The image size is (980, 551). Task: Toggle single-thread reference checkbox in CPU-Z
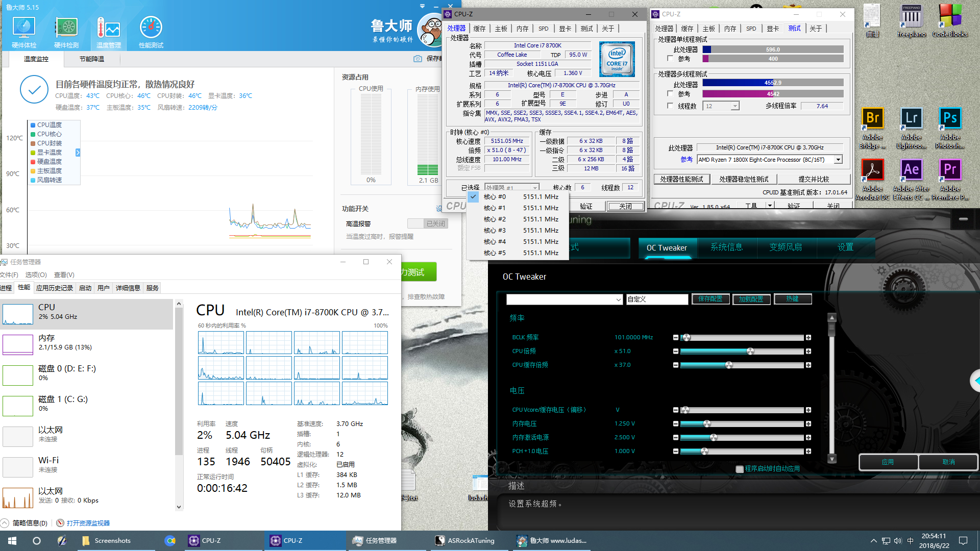coord(670,59)
